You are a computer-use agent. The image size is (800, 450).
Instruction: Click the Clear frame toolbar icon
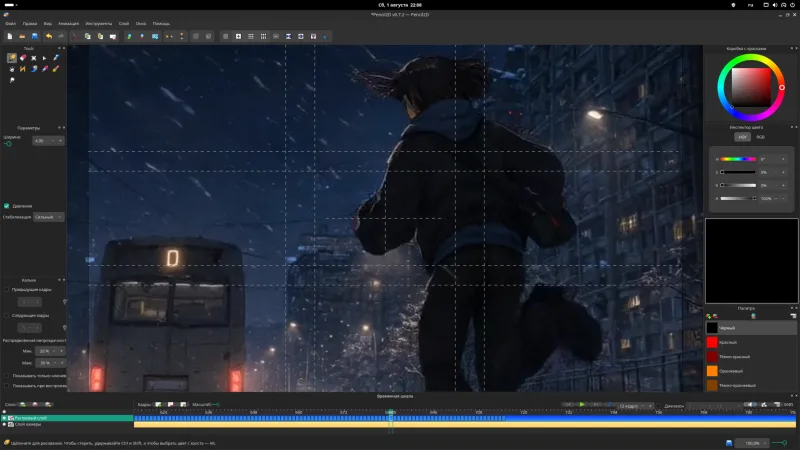pos(113,36)
